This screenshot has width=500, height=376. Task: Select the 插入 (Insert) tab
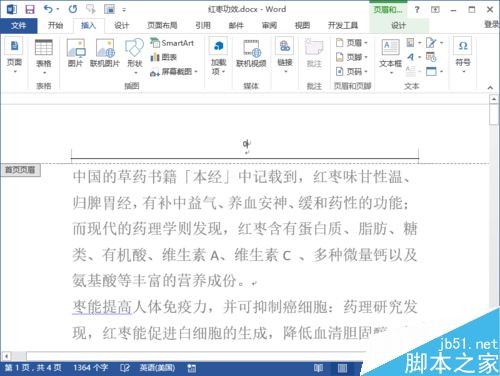(x=88, y=25)
